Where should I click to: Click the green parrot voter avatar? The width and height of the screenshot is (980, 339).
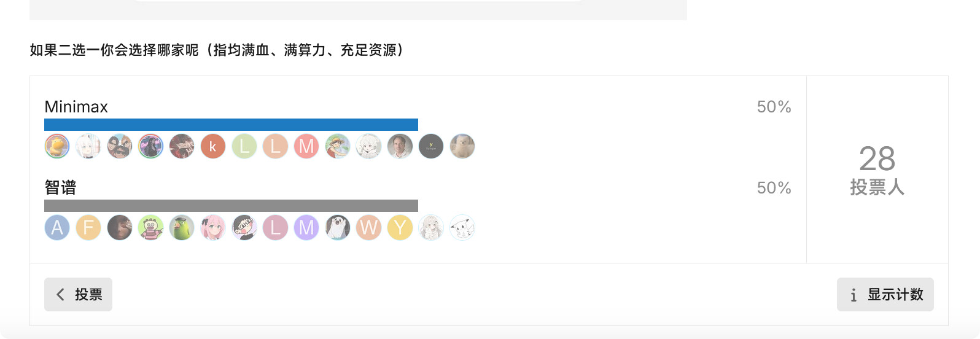click(182, 228)
